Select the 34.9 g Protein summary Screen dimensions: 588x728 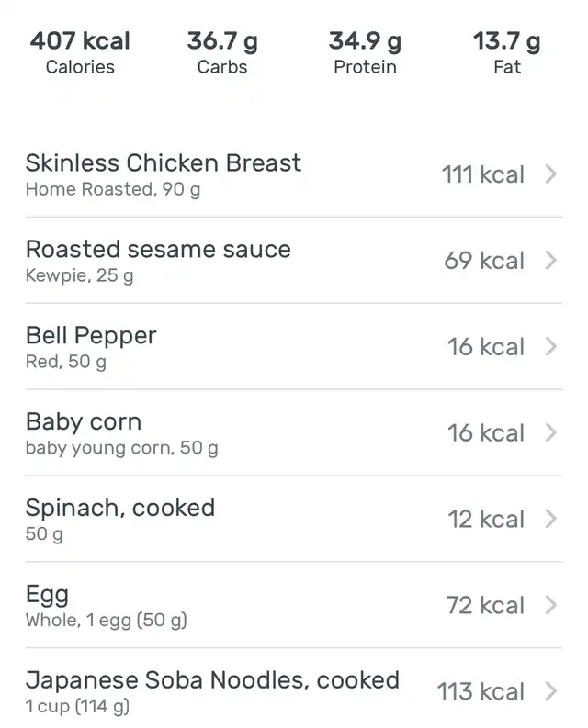coord(365,52)
